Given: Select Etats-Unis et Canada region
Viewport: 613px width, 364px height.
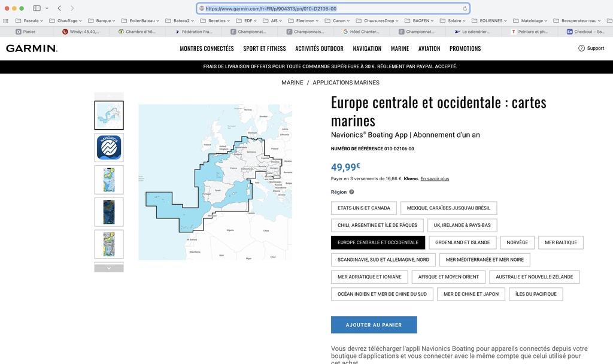Looking at the screenshot, I should 364,208.
